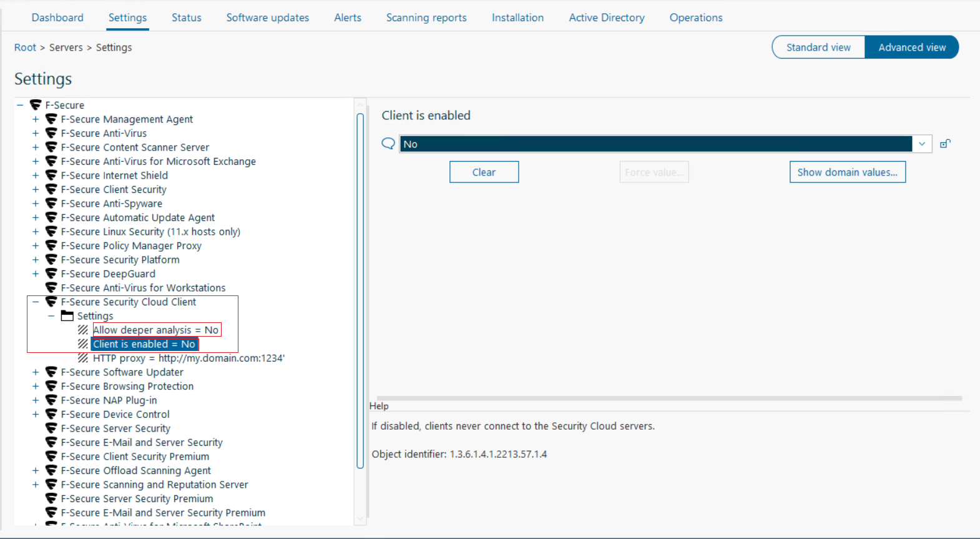Click the Clear button
This screenshot has height=539, width=980.
point(484,172)
